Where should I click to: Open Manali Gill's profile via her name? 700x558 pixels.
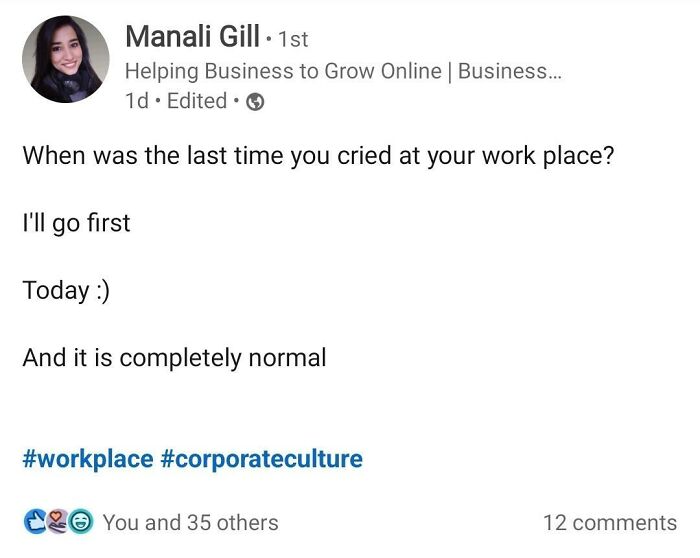(193, 38)
